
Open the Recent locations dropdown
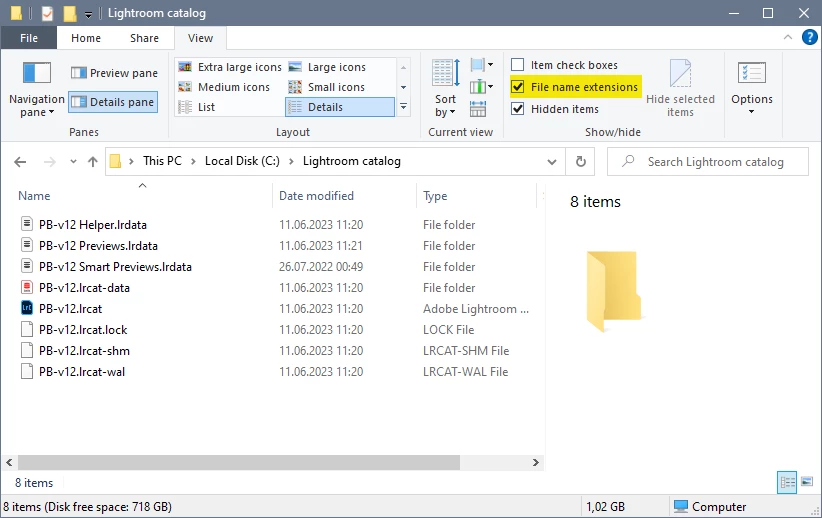tap(73, 162)
